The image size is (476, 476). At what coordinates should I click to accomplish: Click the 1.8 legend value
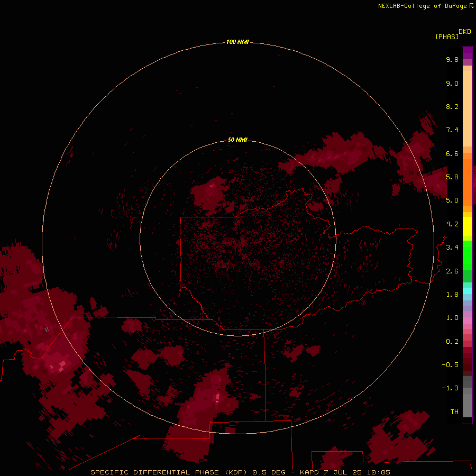(452, 295)
